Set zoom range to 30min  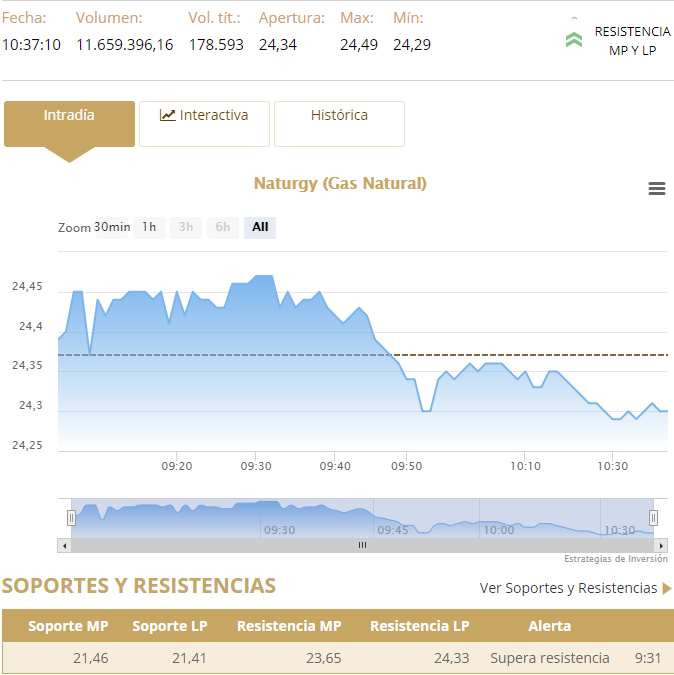[x=112, y=227]
